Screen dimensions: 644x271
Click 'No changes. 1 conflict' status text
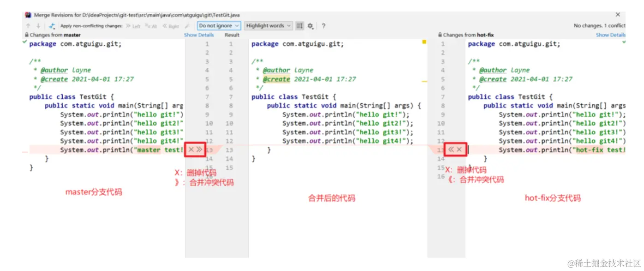[x=600, y=26]
